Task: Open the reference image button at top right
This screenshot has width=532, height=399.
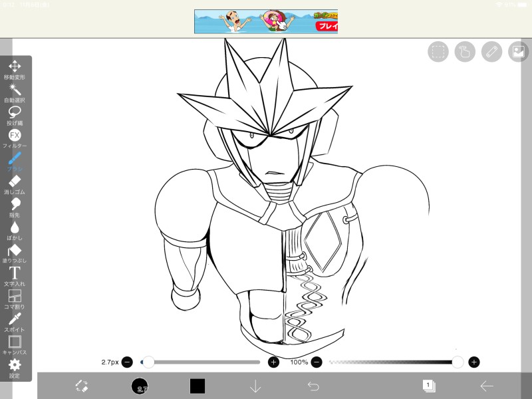Action: click(x=519, y=52)
